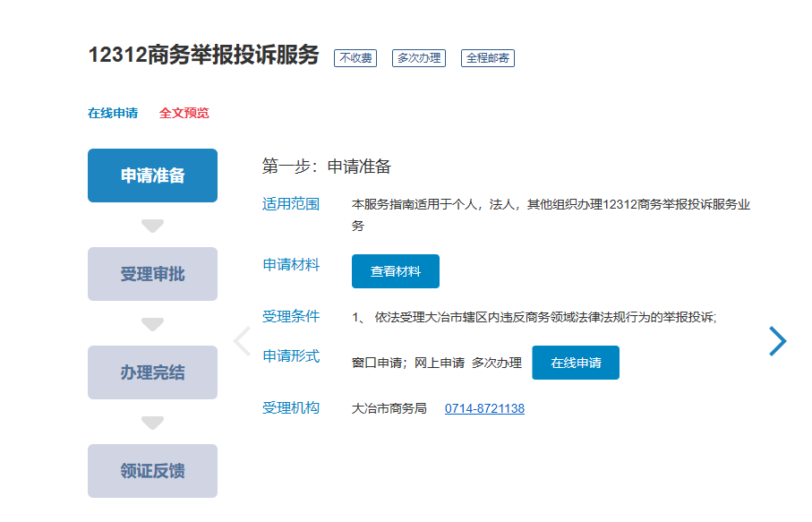Click the down arrow below 申请准备 step
Viewport: 812px width, 522px height.
point(152,226)
